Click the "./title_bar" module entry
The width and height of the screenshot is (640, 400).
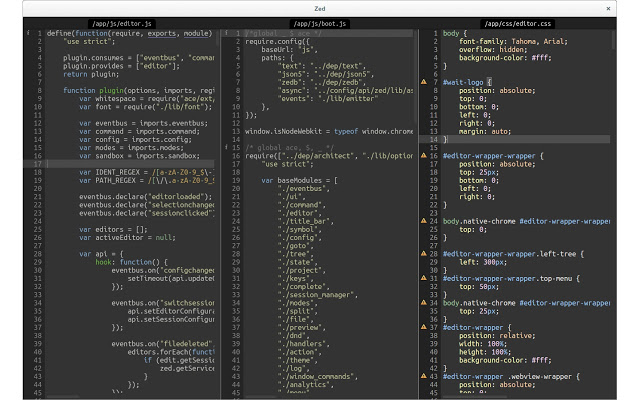(306, 221)
